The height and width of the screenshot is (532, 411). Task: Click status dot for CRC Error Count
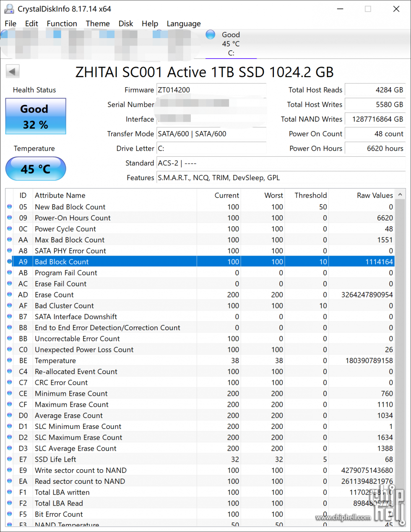click(10, 382)
